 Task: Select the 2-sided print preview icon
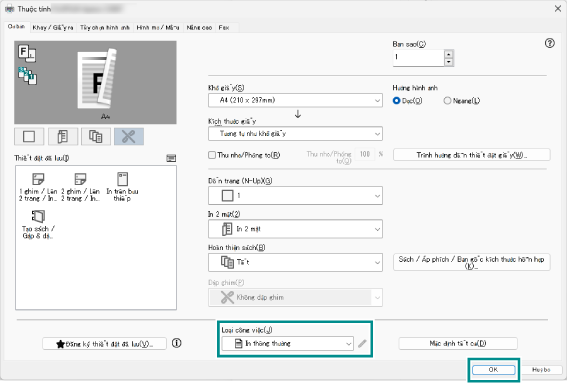[63, 136]
